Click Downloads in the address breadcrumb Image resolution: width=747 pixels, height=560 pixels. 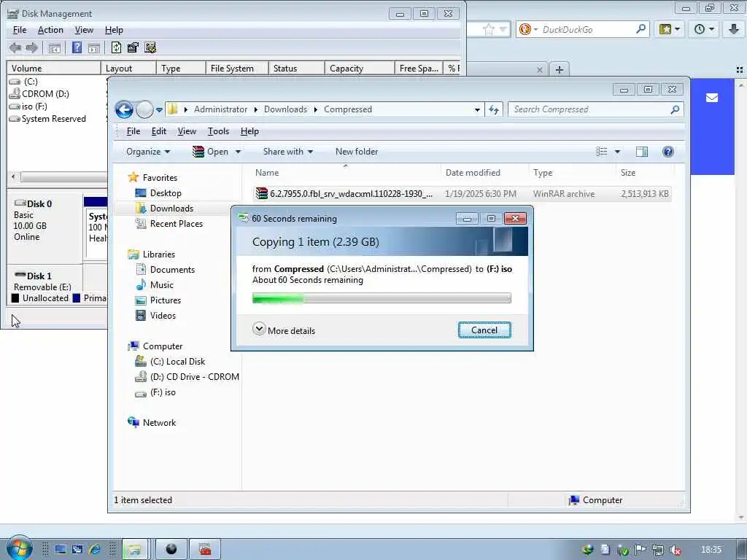pos(285,109)
